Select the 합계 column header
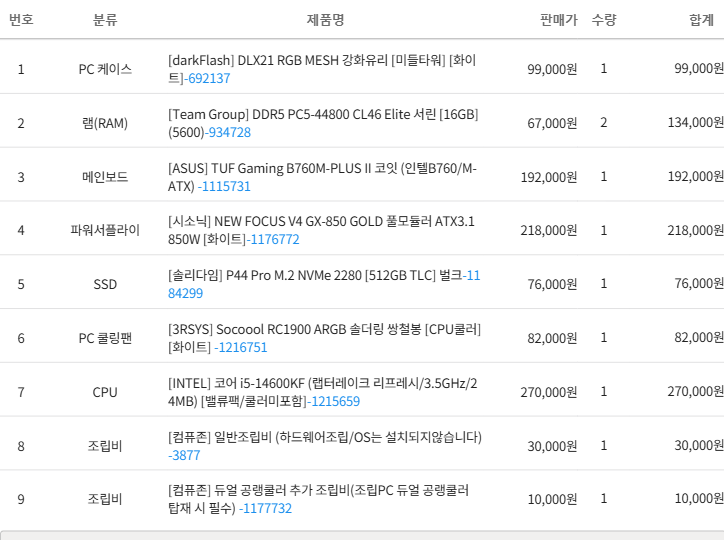Viewport: 724px width, 540px height. [700, 19]
